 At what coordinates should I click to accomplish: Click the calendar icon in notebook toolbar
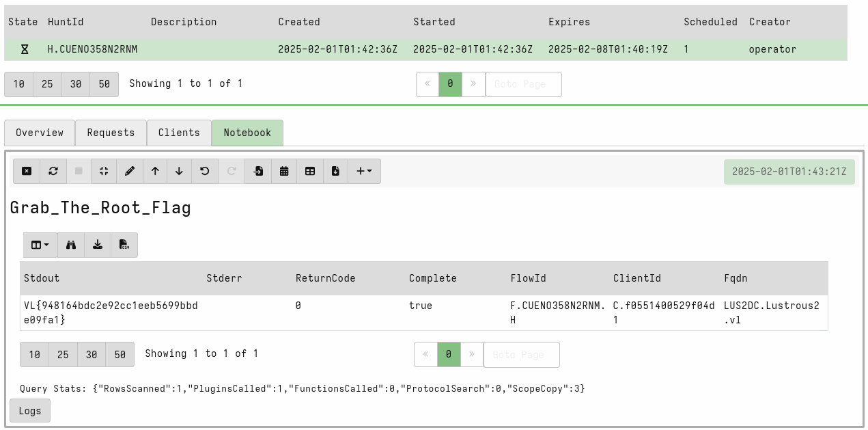coord(284,172)
